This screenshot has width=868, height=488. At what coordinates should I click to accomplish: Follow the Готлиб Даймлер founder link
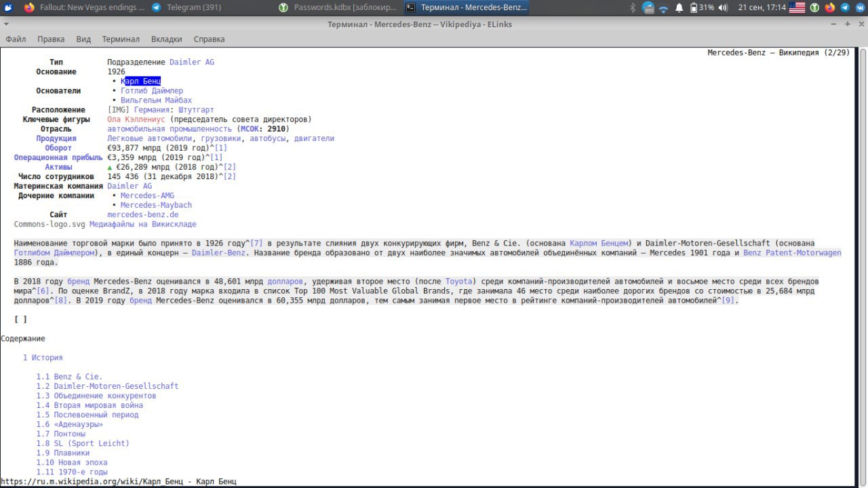click(x=152, y=90)
